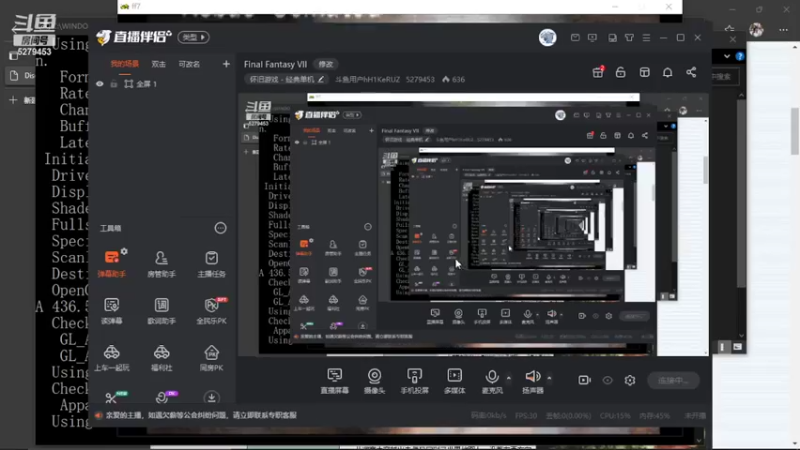800x450 pixels.
Task: Click the toolbox download arrow icon
Action: click(211, 397)
